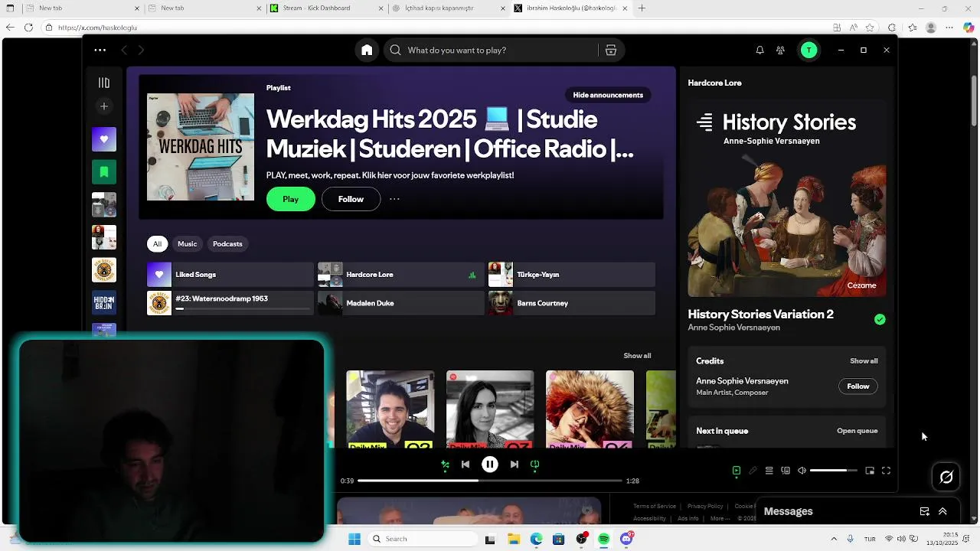Open Your Episodes green bookmark icon
This screenshot has width=980, height=551.
pyautogui.click(x=104, y=172)
